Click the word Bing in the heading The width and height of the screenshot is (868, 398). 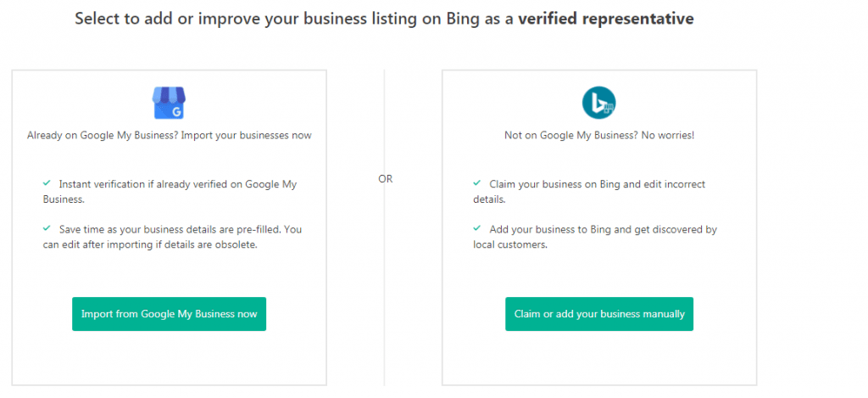click(x=460, y=20)
